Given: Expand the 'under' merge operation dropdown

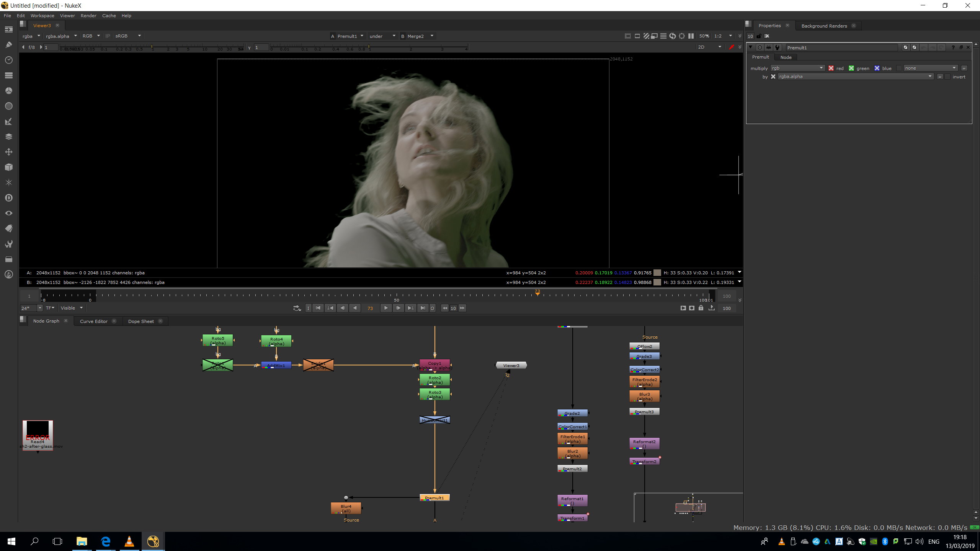Looking at the screenshot, I should click(x=382, y=36).
